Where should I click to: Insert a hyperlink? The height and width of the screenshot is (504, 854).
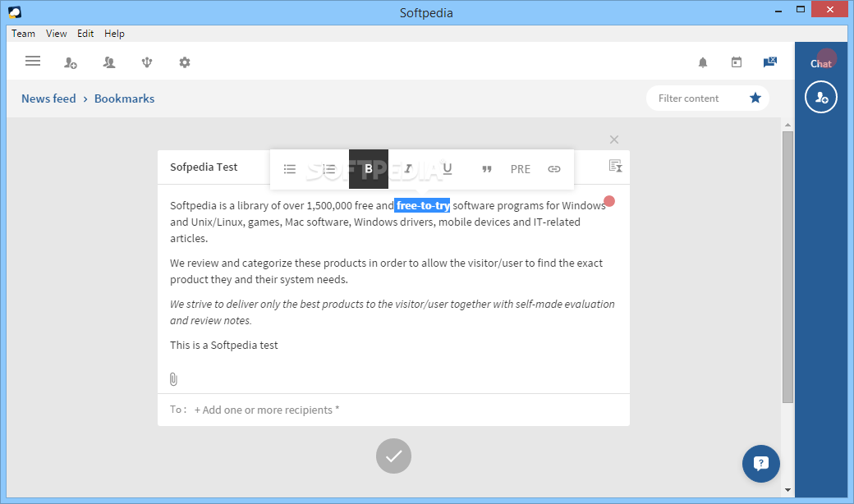click(554, 169)
